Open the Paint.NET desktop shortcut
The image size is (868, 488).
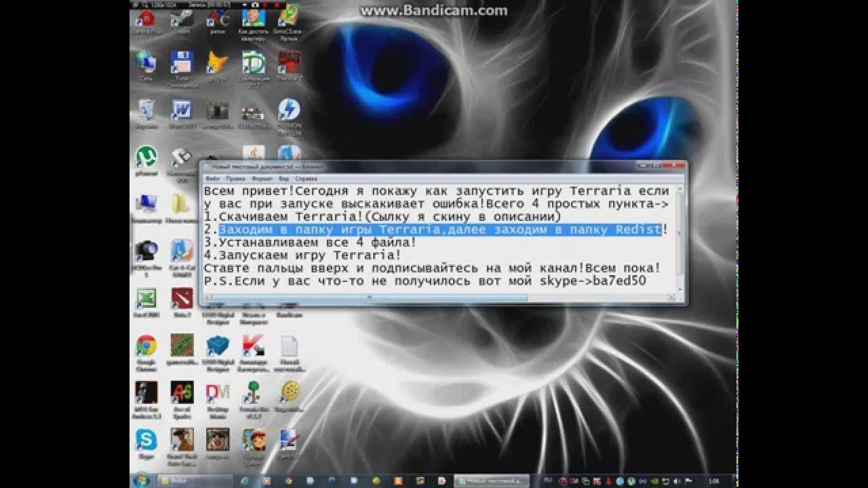tap(290, 440)
